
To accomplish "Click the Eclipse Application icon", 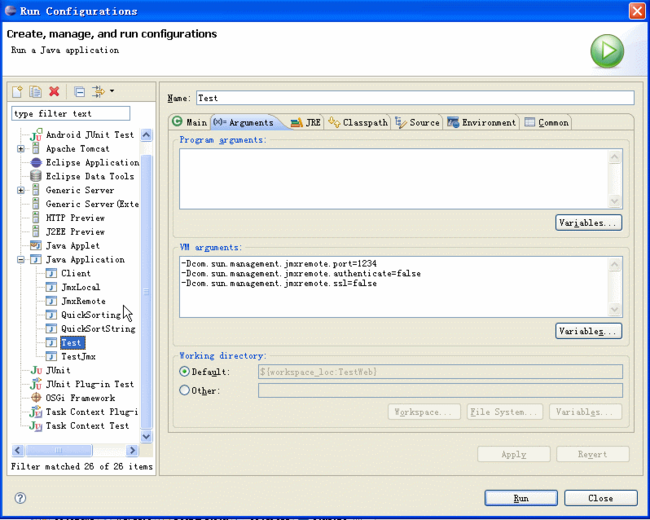I will point(36,163).
